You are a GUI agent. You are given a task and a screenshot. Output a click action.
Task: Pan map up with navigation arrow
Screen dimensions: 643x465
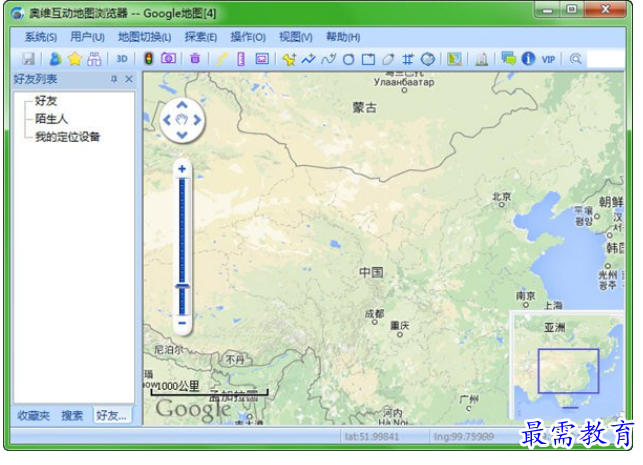pos(182,105)
